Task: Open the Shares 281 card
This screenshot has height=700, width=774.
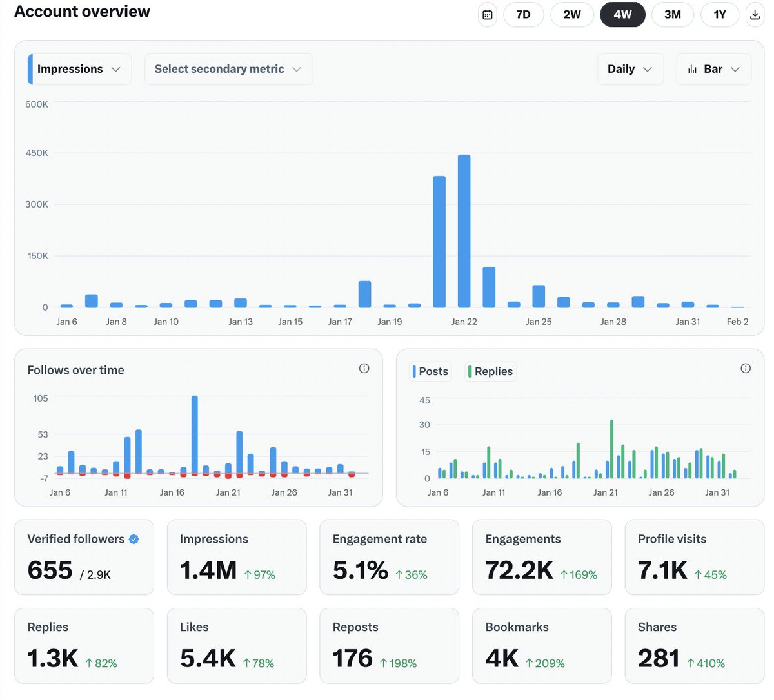Action: [x=695, y=646]
